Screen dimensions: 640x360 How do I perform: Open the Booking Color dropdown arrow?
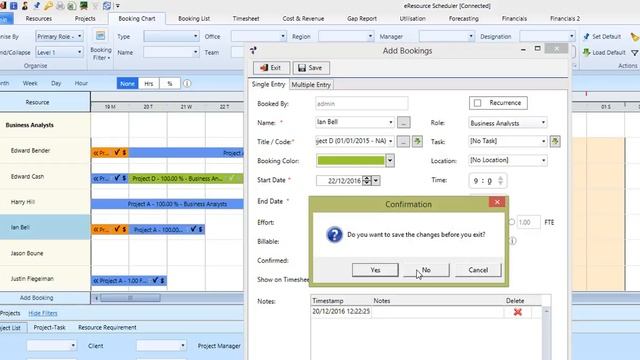(x=390, y=160)
